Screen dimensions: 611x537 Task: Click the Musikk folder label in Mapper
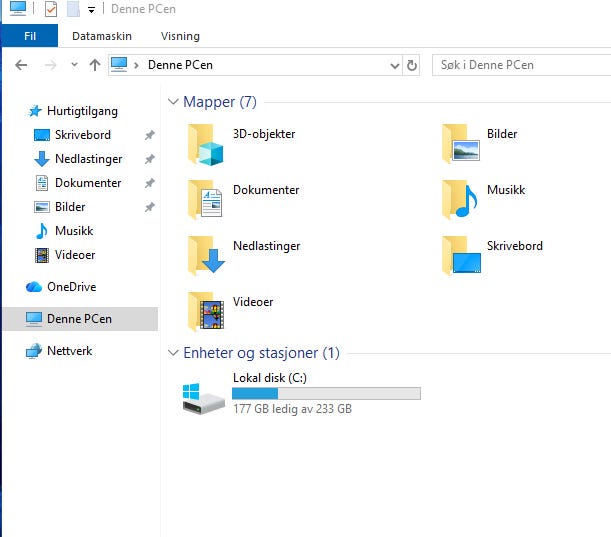pos(506,190)
